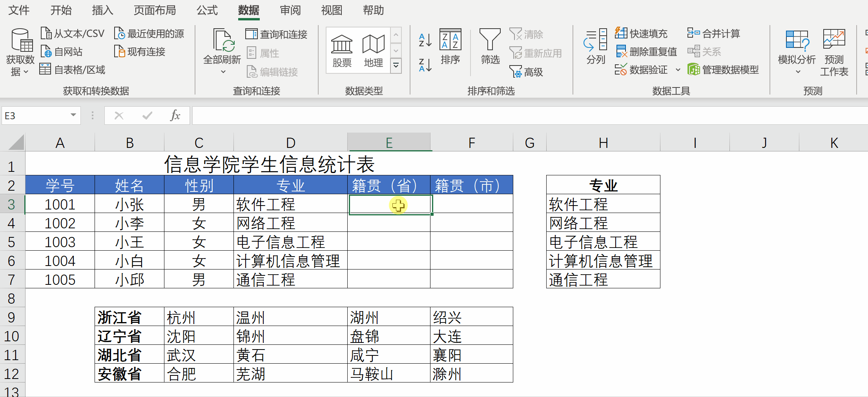Open the 排序 sort dialog
The width and height of the screenshot is (868, 397).
pos(450,47)
